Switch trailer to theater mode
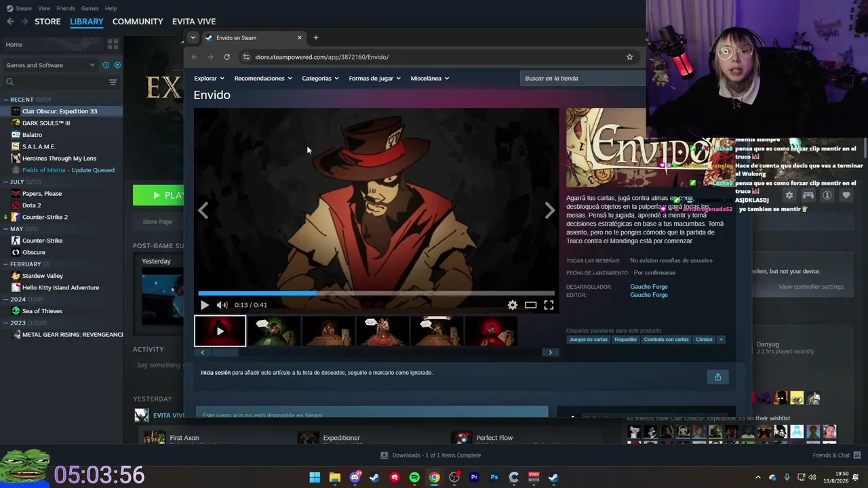Viewport: 868px width, 488px height. pos(530,305)
